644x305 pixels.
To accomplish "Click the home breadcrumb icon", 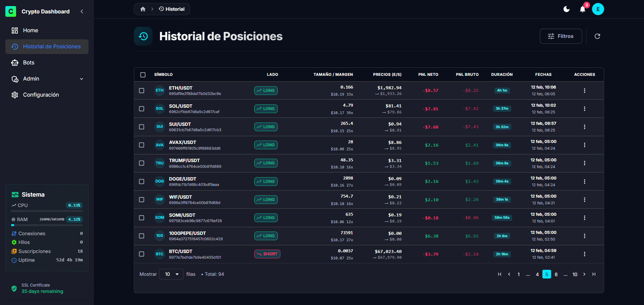I will click(x=143, y=9).
